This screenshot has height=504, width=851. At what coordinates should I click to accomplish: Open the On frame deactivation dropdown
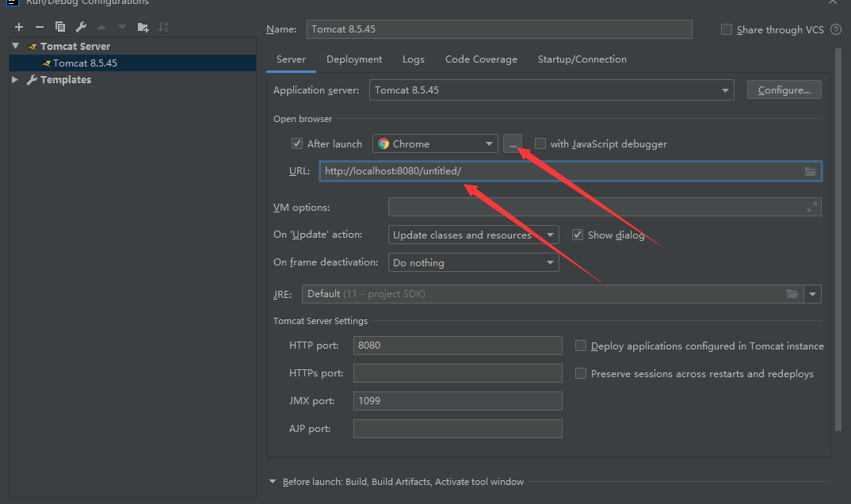(473, 262)
